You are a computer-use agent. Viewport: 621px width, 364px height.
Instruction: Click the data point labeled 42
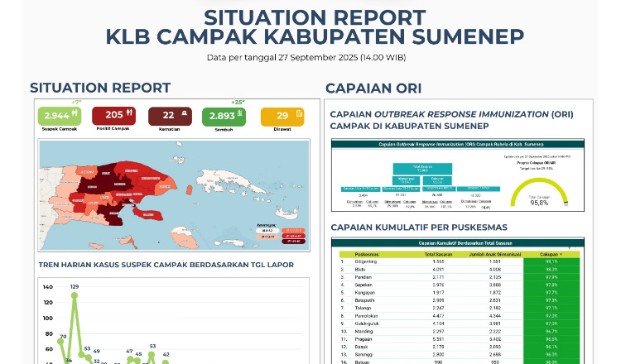(166, 362)
